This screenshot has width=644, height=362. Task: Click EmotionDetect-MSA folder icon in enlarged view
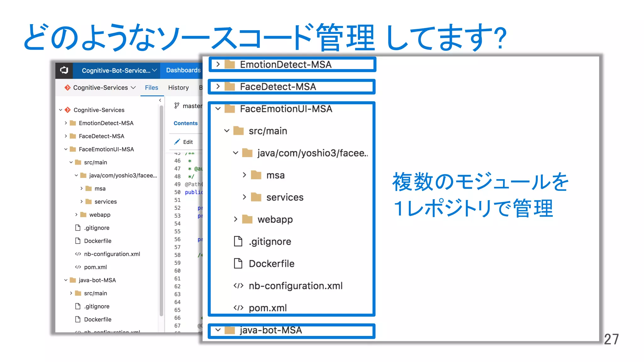pos(230,64)
